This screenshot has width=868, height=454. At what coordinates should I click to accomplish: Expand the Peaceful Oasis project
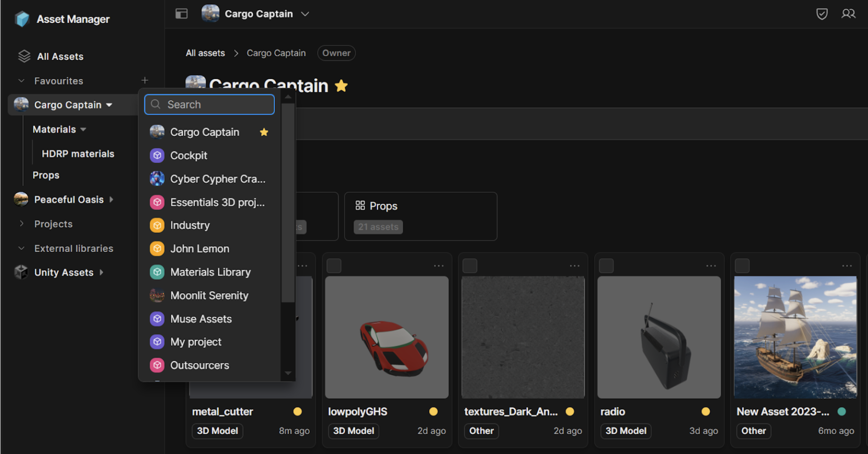[111, 199]
